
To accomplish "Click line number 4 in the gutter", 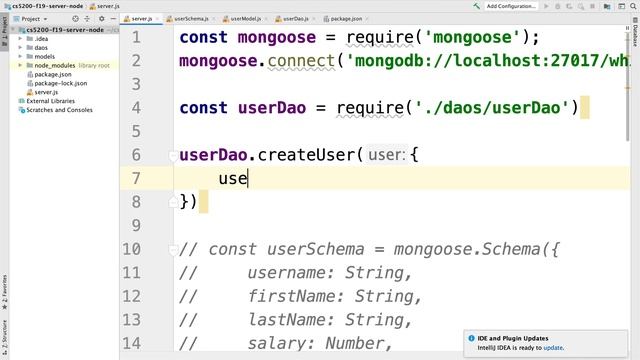I will click(x=136, y=108).
